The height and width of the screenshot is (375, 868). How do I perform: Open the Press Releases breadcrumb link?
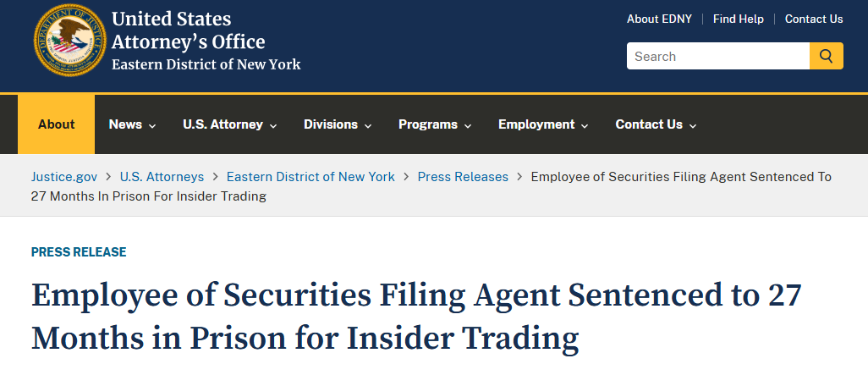click(x=463, y=177)
